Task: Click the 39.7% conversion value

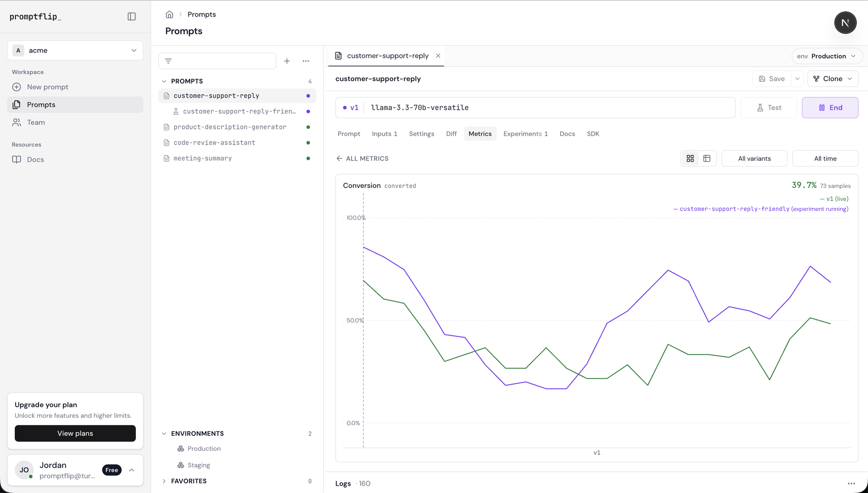Action: pos(804,185)
